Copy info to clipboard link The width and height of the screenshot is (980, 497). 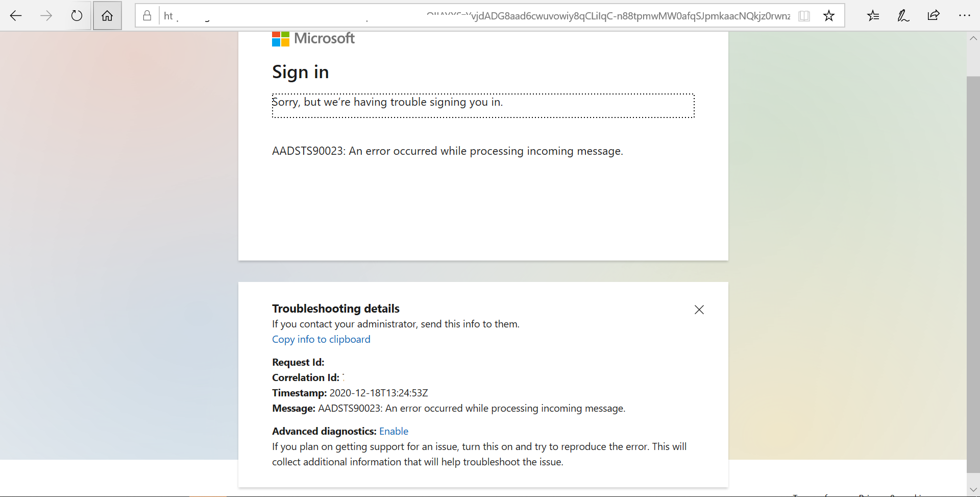point(321,339)
